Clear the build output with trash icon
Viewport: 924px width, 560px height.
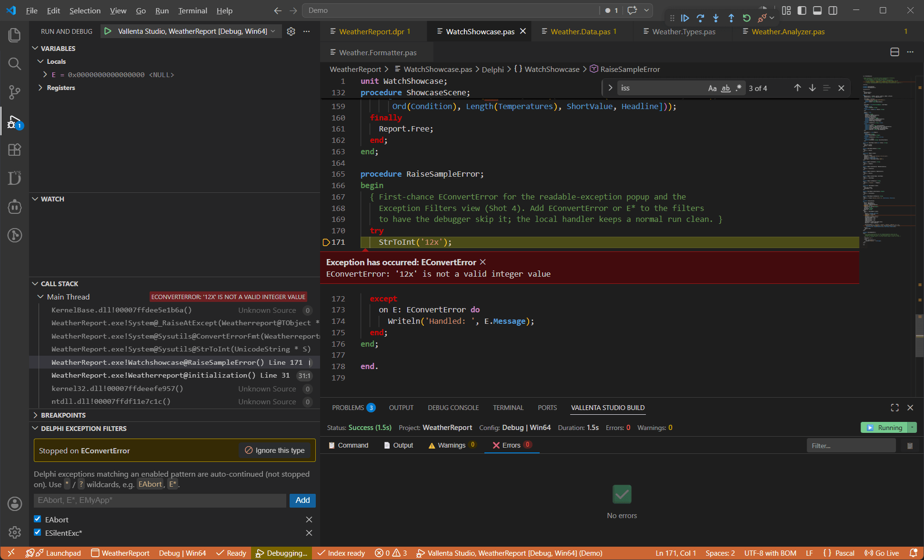[910, 446]
